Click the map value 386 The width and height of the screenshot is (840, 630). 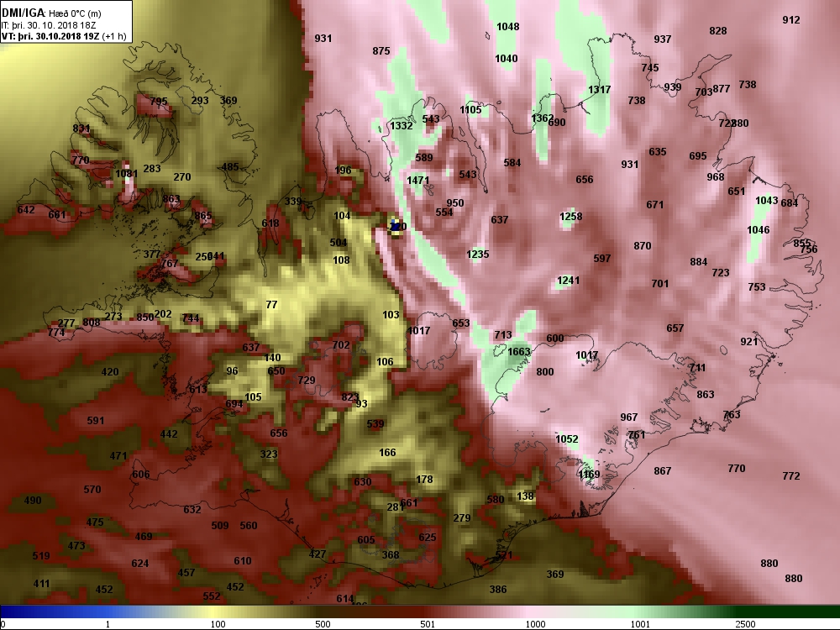(497, 590)
